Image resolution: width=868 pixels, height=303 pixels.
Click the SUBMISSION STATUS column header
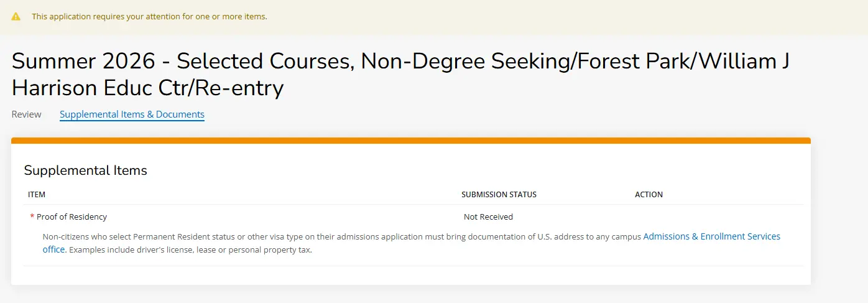499,195
